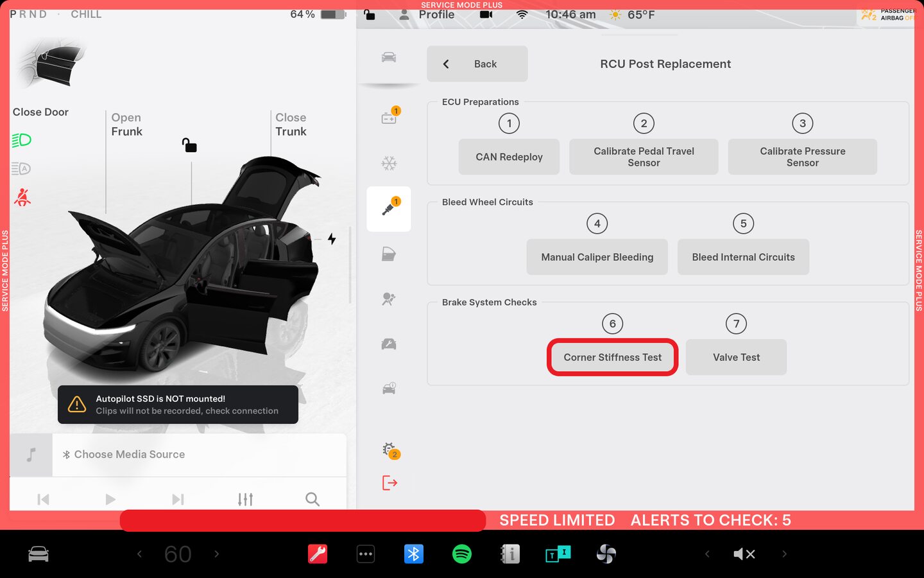
Task: Toggle the vehicle lock icon above car
Action: [x=189, y=145]
